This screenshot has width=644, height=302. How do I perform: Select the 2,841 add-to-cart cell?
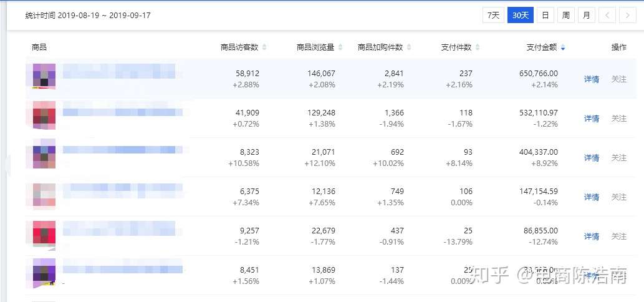click(393, 74)
